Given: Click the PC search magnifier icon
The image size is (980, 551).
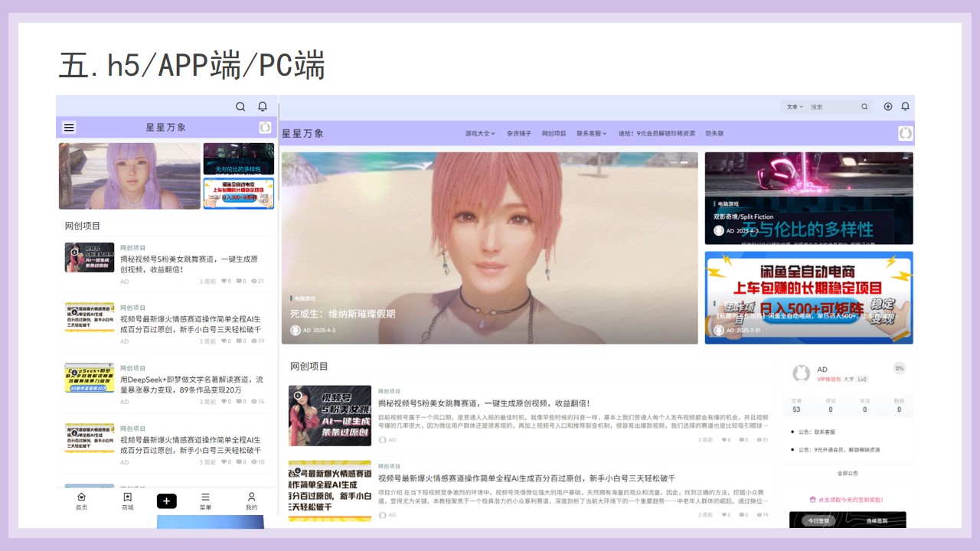Looking at the screenshot, I should point(864,106).
